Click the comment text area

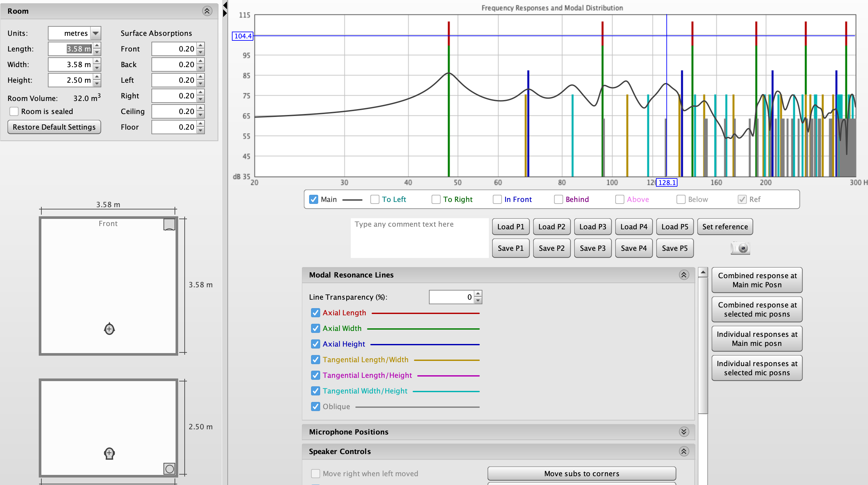[420, 238]
